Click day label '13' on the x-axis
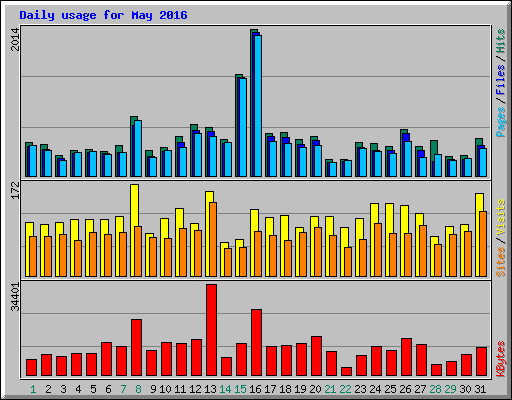 pyautogui.click(x=210, y=389)
